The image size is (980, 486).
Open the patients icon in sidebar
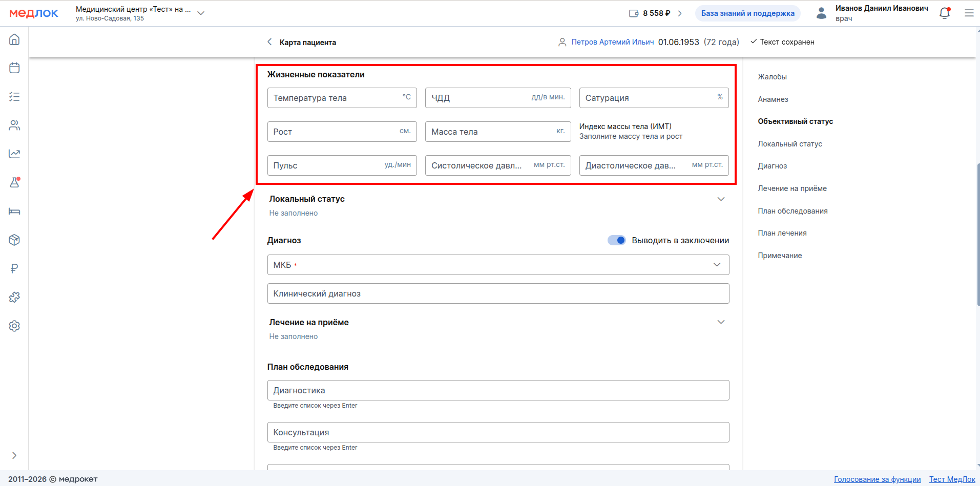point(14,125)
